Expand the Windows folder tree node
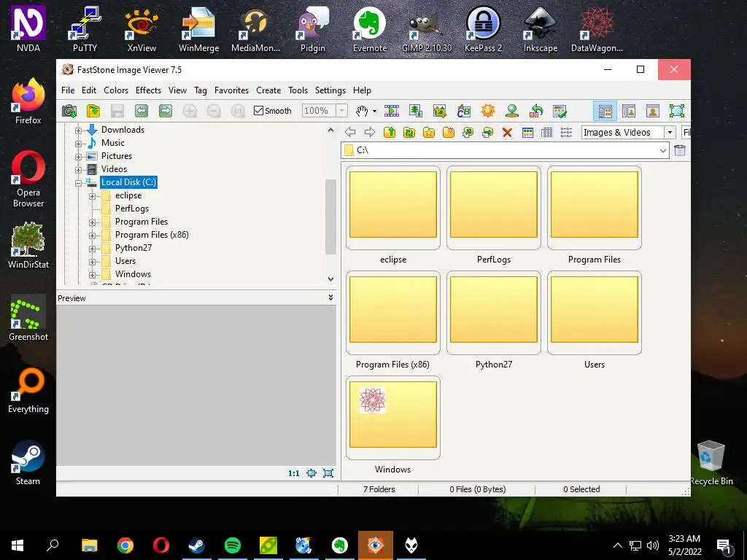 [93, 275]
